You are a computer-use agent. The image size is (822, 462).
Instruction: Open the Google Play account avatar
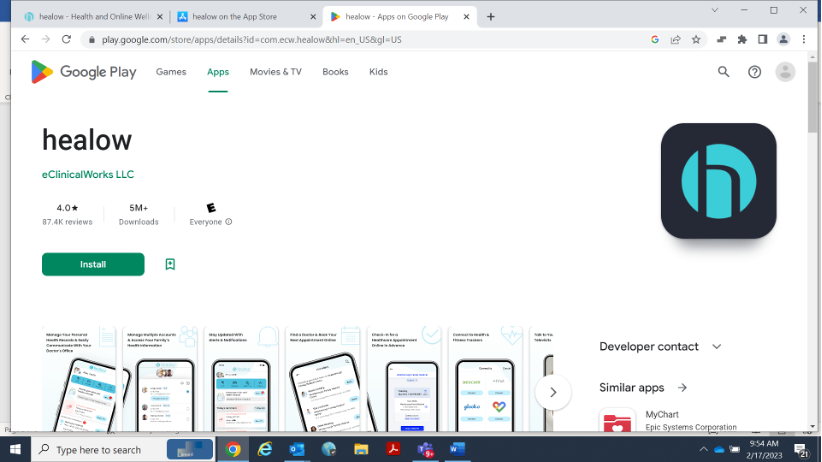tap(785, 72)
